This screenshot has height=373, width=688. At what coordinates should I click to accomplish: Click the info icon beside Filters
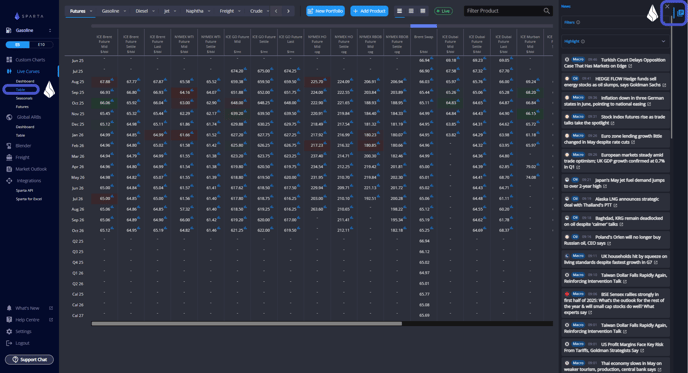578,22
